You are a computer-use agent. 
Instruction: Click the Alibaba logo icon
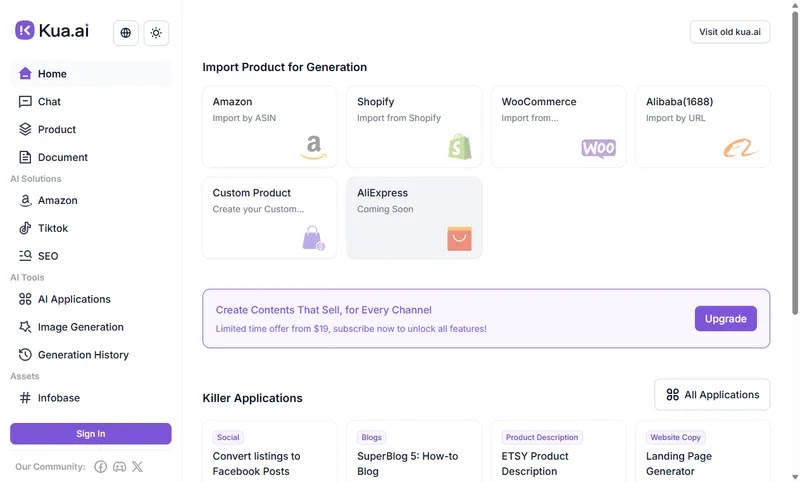[741, 148]
